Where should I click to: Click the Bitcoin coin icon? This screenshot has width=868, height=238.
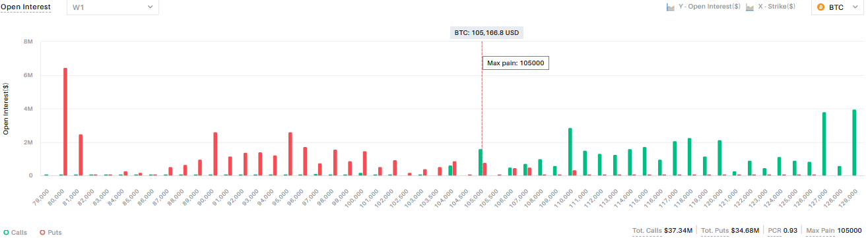coord(821,7)
